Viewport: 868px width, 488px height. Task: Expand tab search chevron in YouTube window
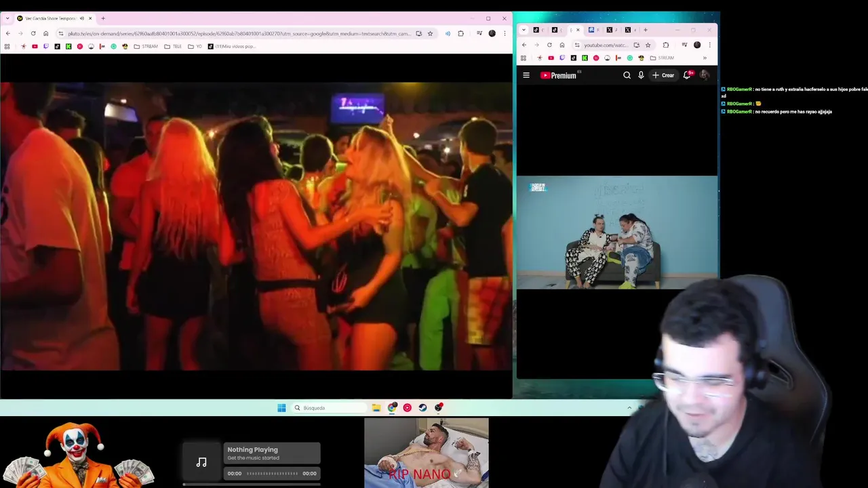524,30
